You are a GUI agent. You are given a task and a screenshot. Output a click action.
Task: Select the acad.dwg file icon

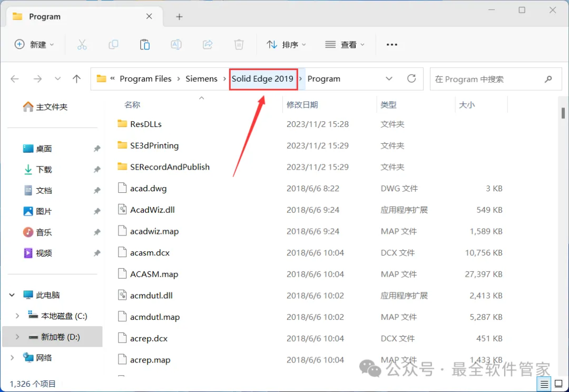[122, 188]
